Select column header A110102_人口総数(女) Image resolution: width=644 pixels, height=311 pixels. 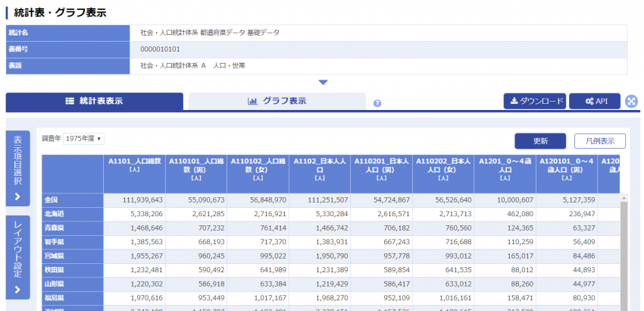(x=258, y=174)
